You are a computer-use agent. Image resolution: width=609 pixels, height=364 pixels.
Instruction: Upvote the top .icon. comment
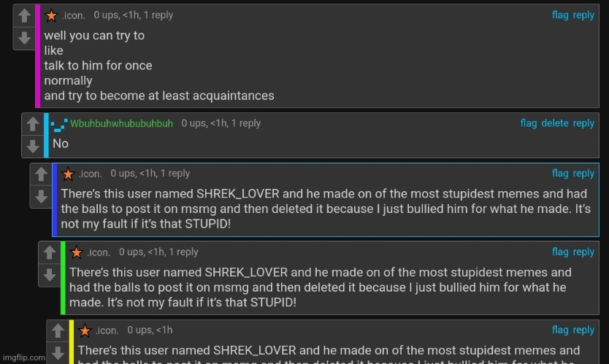24,16
